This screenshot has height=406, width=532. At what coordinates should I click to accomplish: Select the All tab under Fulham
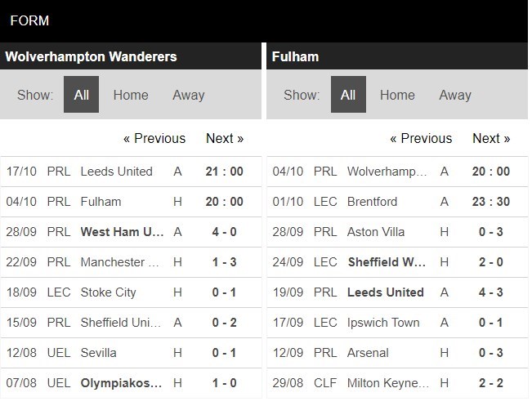pos(348,95)
